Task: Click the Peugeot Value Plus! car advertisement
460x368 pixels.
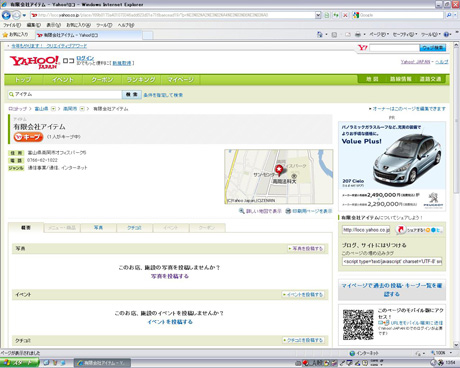Action: tap(392, 166)
